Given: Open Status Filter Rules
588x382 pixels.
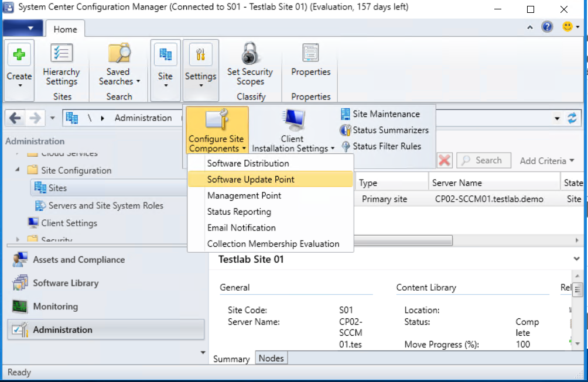Looking at the screenshot, I should pos(381,146).
